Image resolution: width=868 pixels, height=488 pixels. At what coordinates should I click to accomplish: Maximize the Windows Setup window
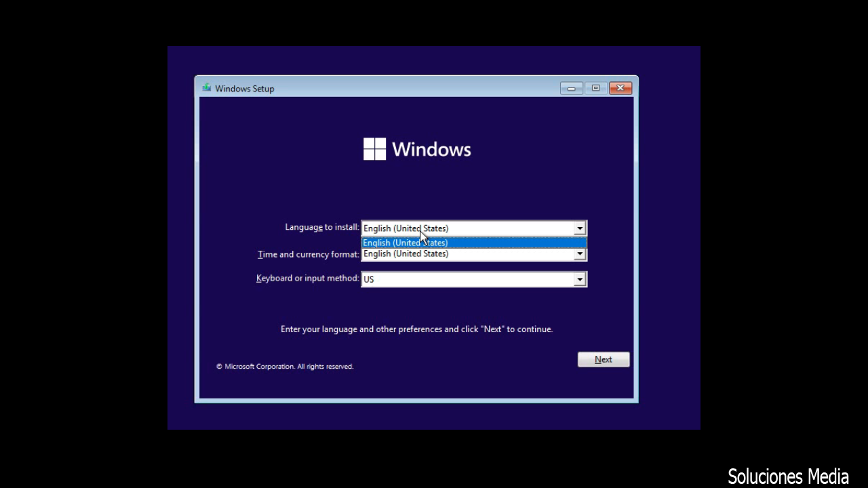(x=596, y=88)
